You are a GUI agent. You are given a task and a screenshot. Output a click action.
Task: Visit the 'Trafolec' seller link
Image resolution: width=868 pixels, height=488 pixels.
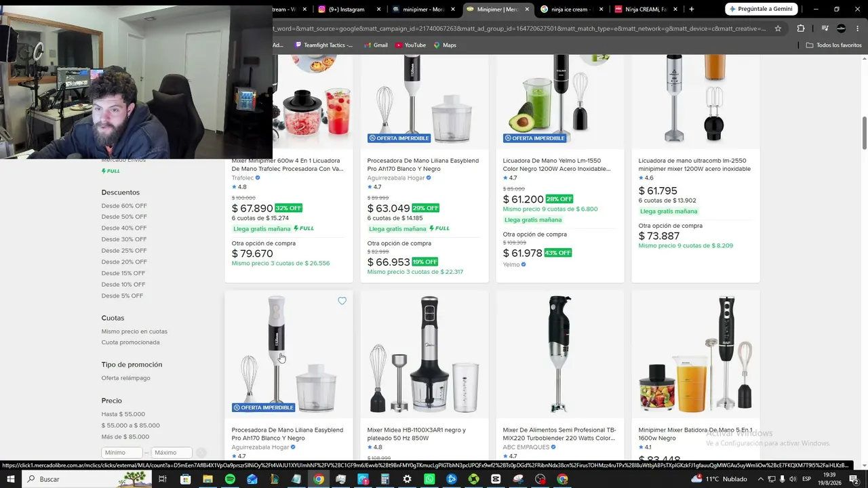[x=242, y=178]
